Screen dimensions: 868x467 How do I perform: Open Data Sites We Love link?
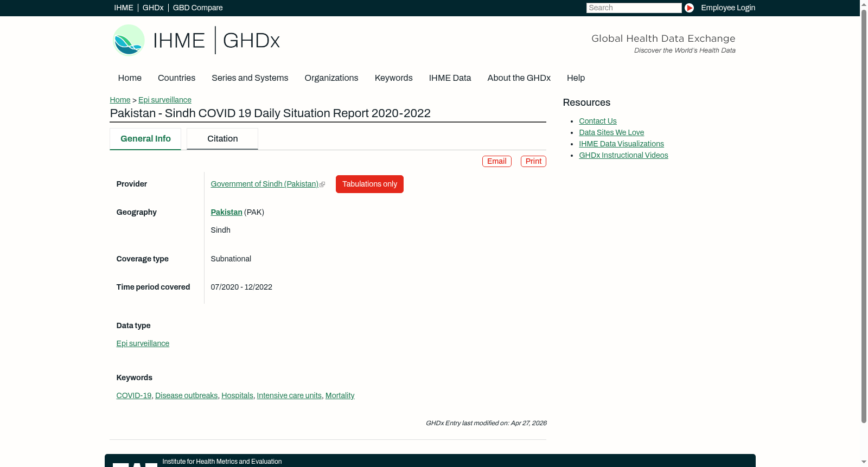(x=611, y=132)
